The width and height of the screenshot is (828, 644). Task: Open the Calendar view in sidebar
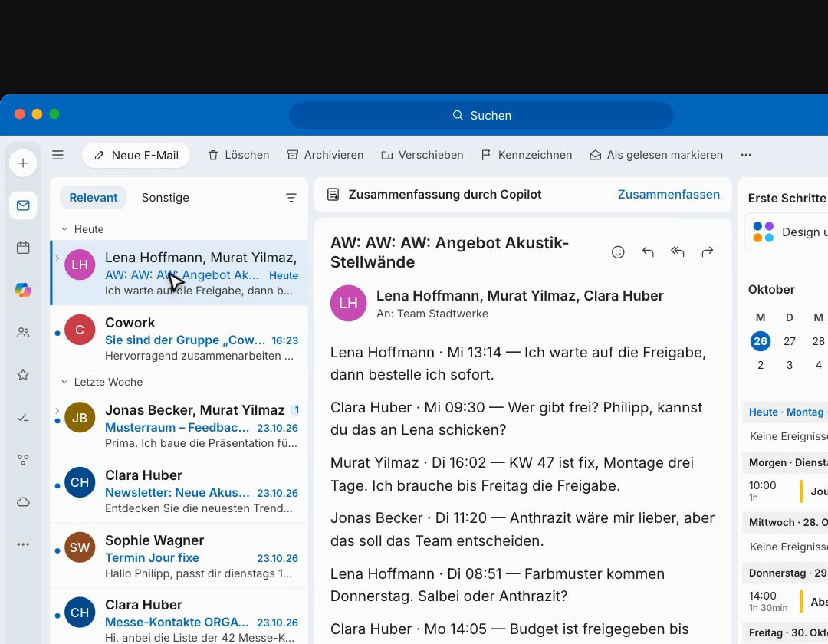pos(23,248)
